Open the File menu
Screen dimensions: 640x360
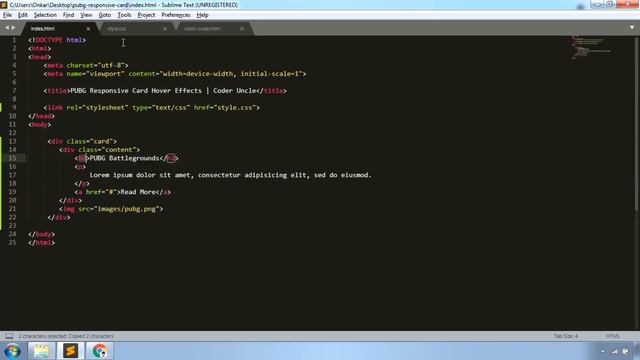point(7,15)
